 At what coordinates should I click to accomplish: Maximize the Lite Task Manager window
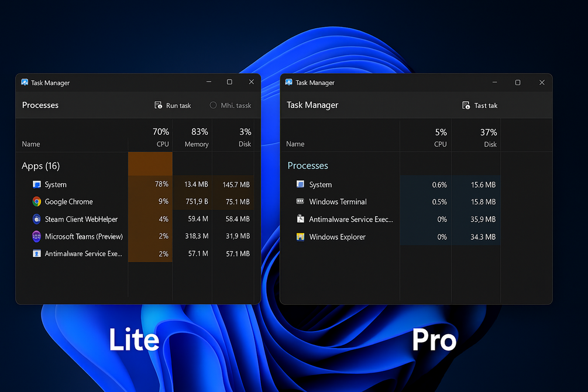click(229, 82)
